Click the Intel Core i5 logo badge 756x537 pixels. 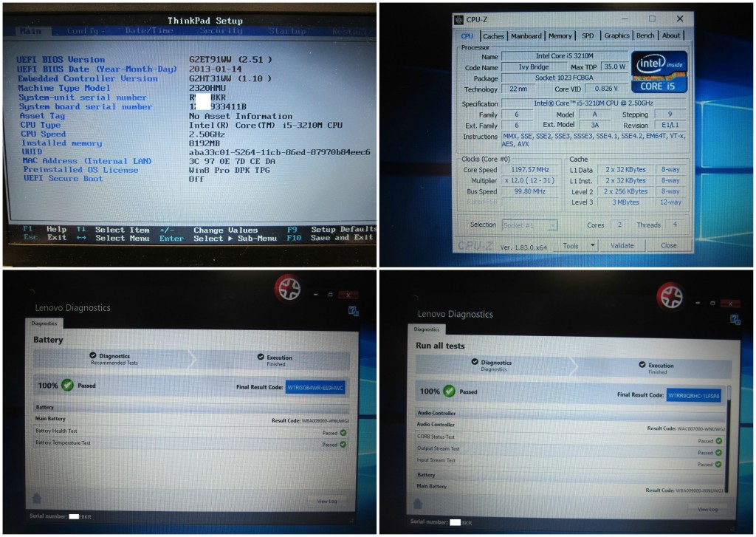point(659,72)
